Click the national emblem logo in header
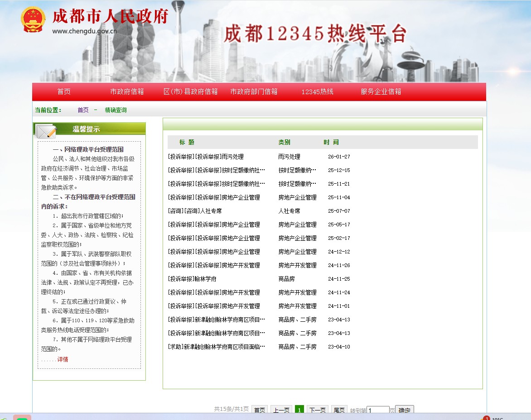531x420 pixels. (33, 20)
